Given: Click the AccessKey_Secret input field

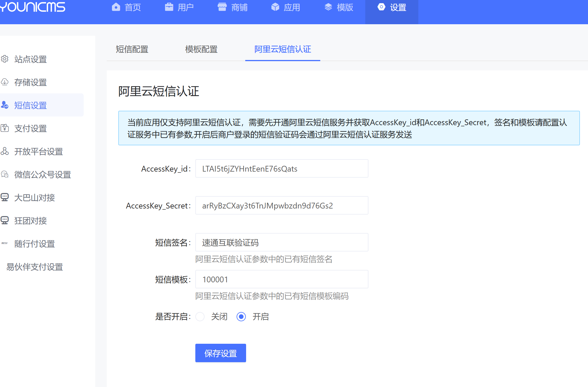Looking at the screenshot, I should (282, 206).
